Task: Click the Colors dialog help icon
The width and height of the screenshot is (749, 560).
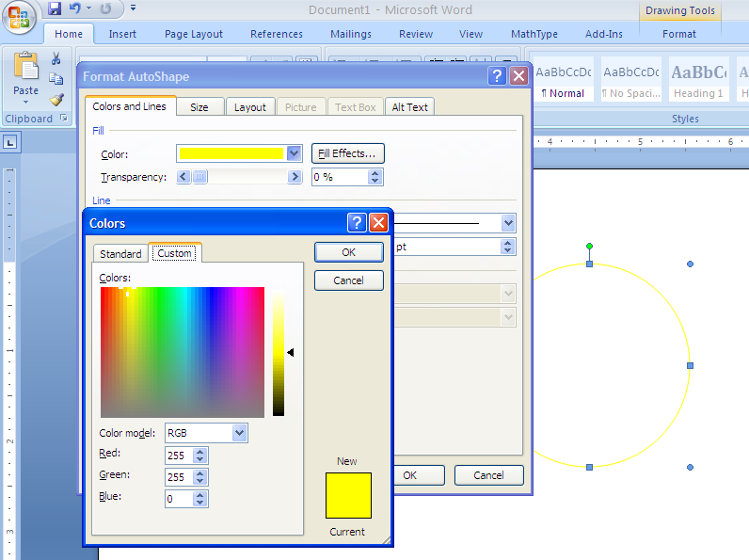Action: tap(357, 223)
